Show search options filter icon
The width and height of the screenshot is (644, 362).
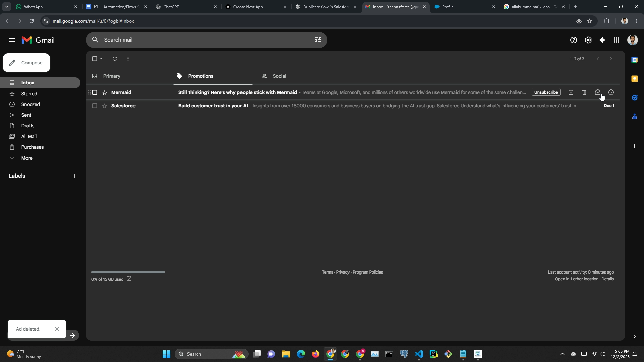click(x=318, y=40)
